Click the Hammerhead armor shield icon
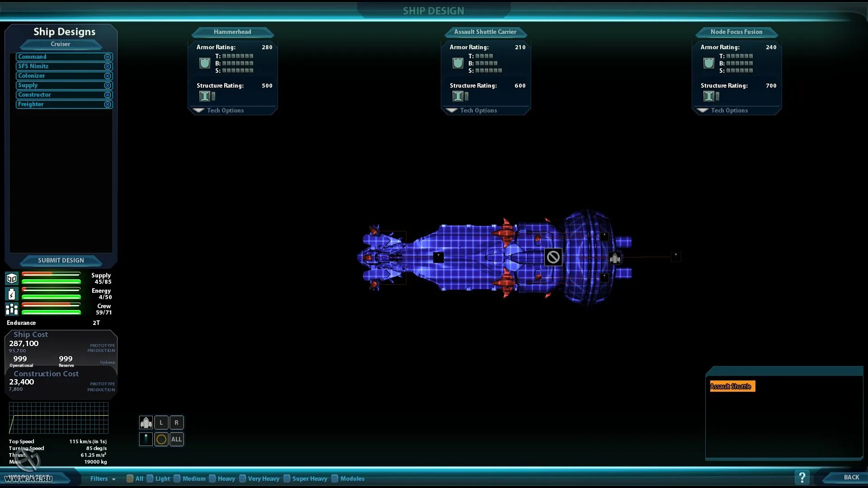 (205, 63)
